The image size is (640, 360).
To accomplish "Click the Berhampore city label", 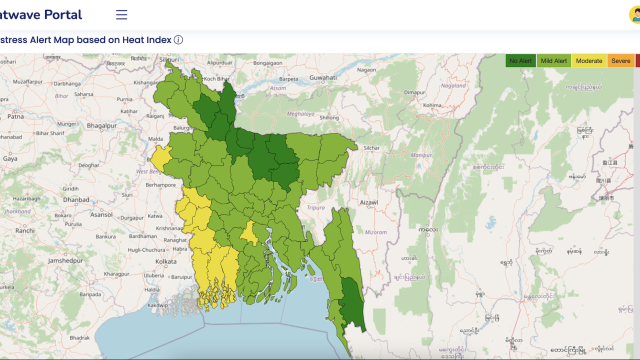I will coord(160,185).
